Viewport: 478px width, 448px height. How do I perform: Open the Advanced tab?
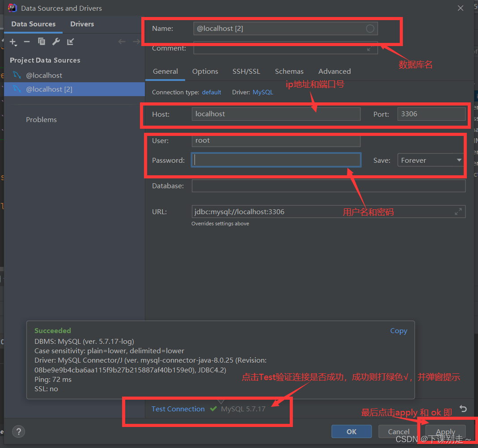point(334,72)
